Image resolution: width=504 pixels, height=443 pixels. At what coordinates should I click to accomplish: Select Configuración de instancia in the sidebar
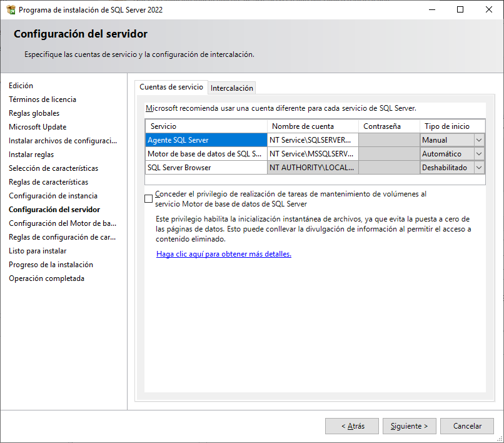(53, 195)
